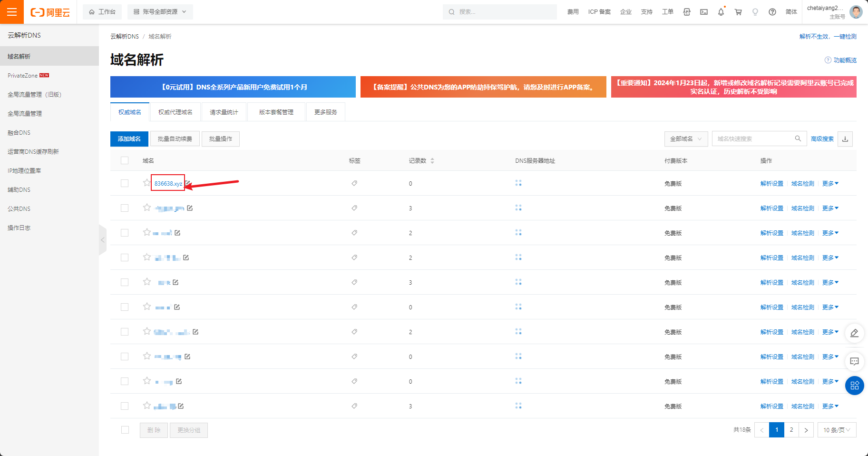Check the last domain row checkbox
Image resolution: width=868 pixels, height=456 pixels.
[125, 406]
